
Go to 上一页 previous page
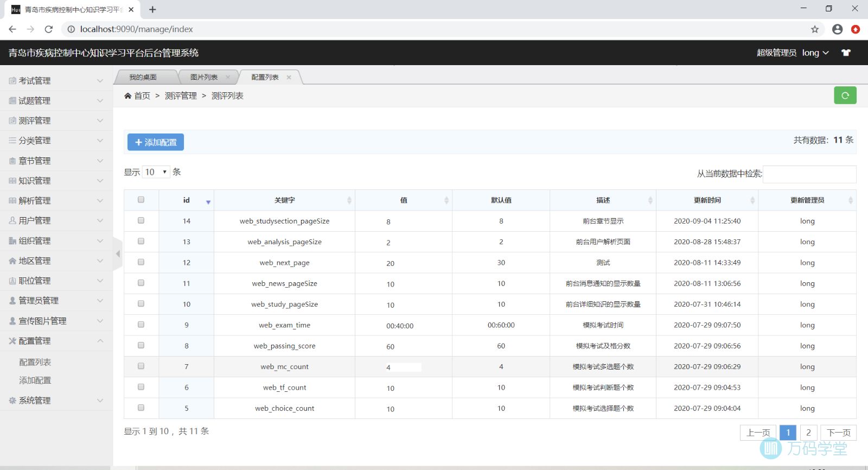click(x=758, y=433)
